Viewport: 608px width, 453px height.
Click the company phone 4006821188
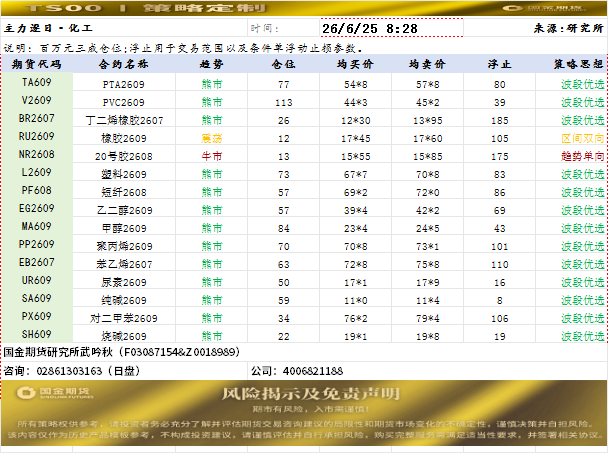313,371
